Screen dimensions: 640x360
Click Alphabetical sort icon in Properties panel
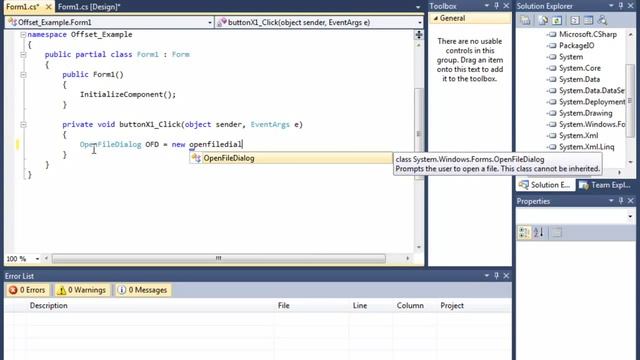pos(539,233)
